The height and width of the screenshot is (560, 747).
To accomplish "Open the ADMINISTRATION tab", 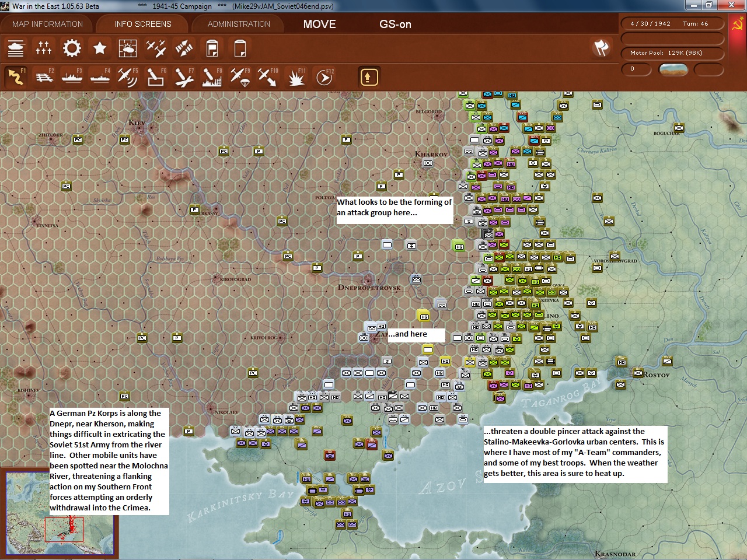I will (239, 24).
